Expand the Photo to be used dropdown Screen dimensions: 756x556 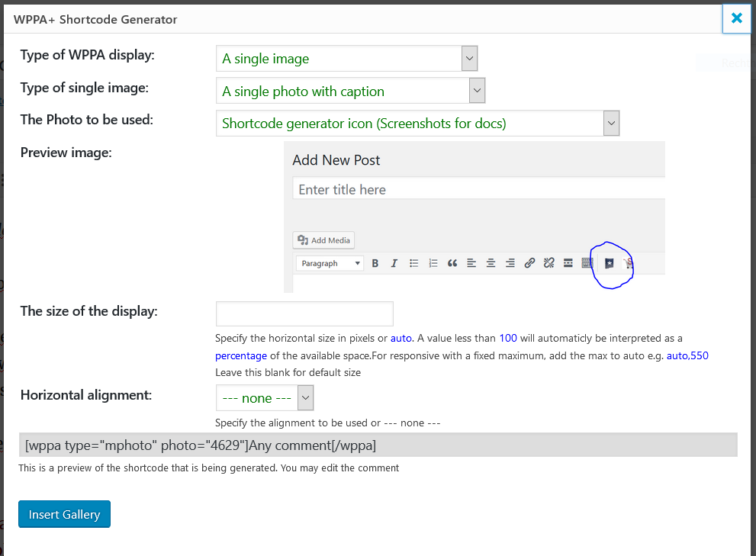pyautogui.click(x=417, y=123)
